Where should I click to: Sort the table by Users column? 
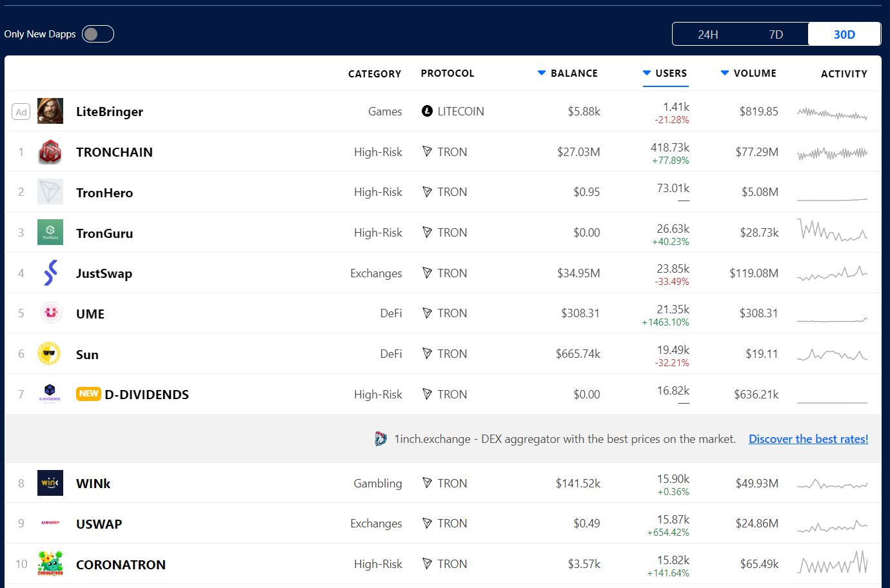pos(665,73)
